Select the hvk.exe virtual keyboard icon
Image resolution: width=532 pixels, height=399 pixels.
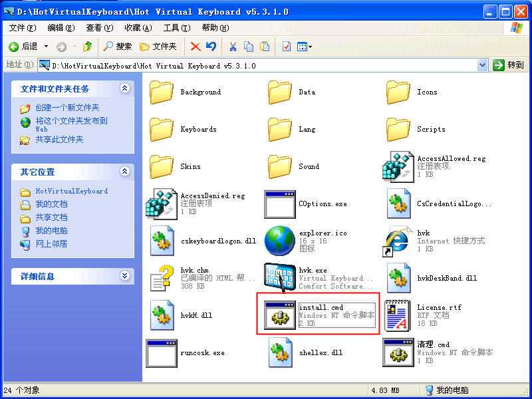pos(279,278)
